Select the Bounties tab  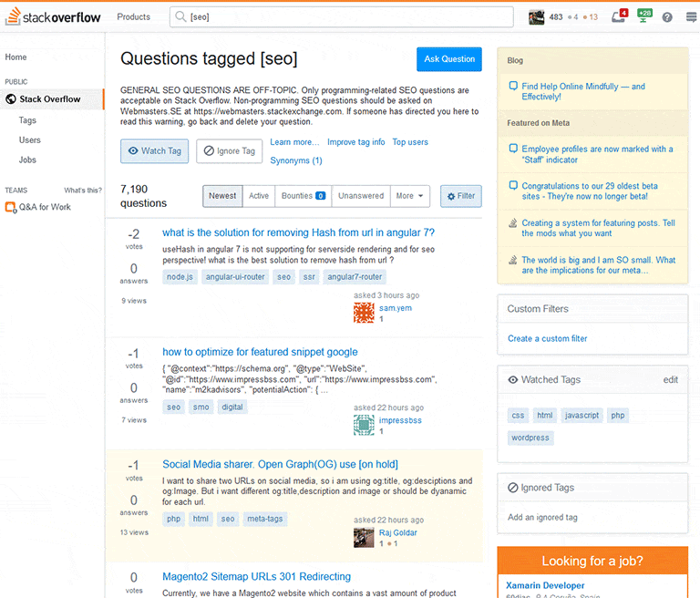point(304,196)
